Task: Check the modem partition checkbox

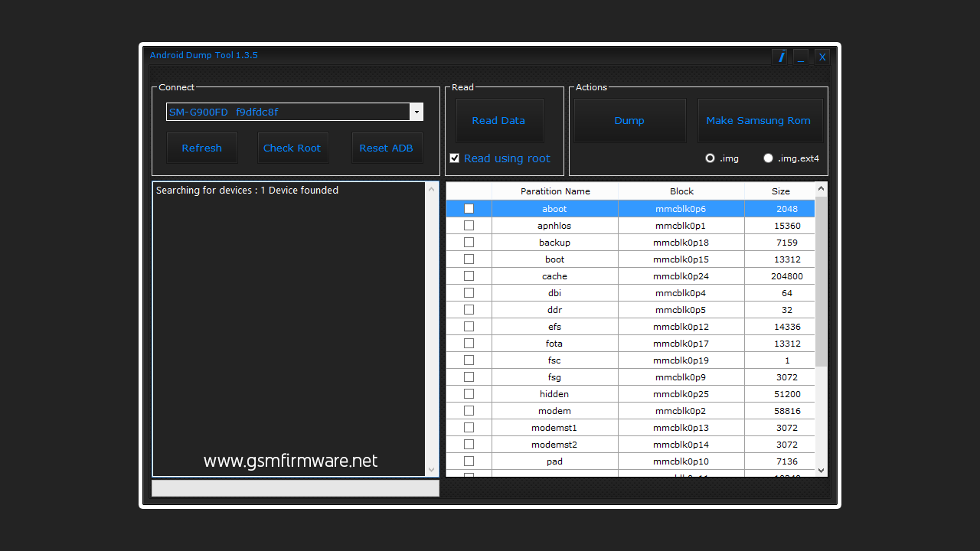Action: (x=469, y=410)
